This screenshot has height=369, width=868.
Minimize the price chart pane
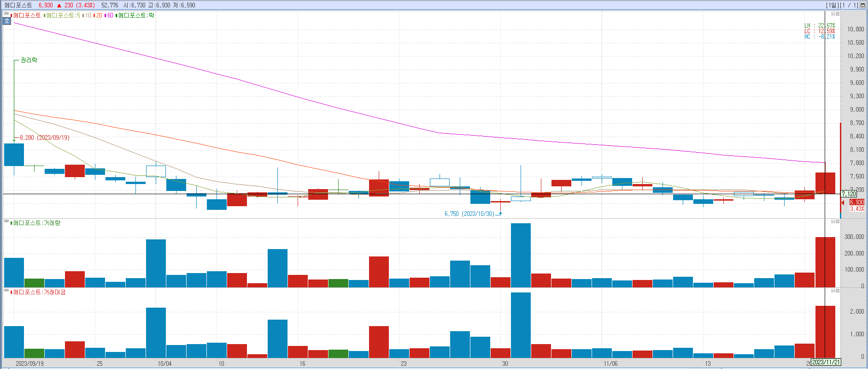(833, 14)
